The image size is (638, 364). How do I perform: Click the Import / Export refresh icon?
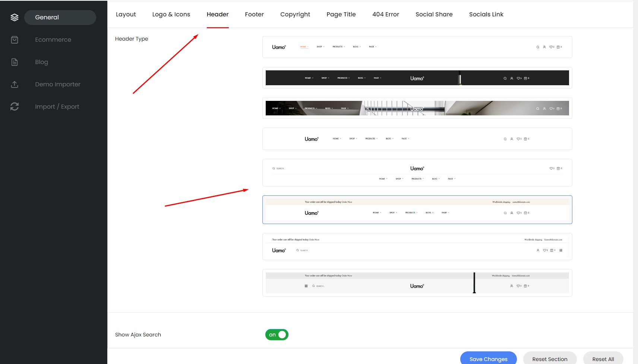click(15, 107)
